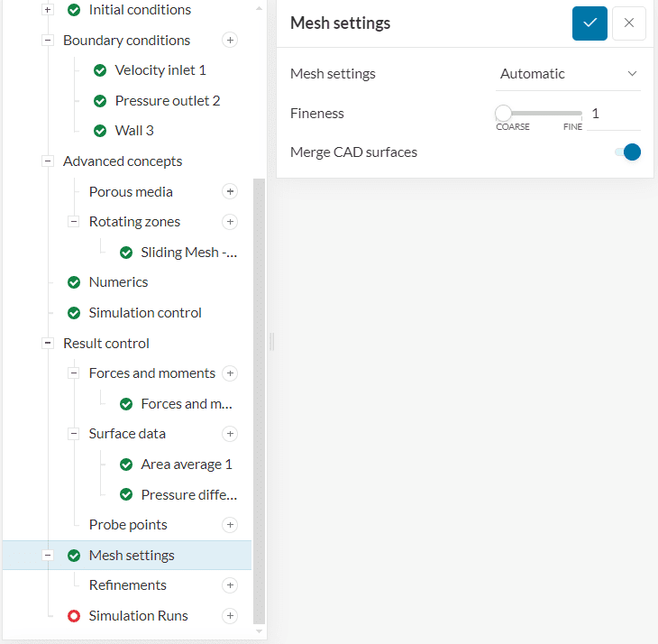Screen dimensions: 658x644
Task: Collapse the Boundary conditions node
Action: tap(48, 41)
